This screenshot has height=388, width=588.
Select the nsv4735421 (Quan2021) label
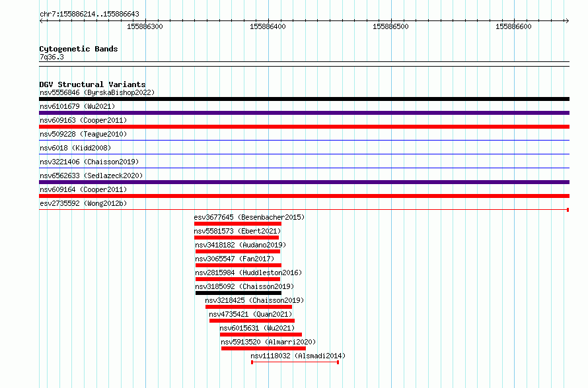[x=250, y=314]
